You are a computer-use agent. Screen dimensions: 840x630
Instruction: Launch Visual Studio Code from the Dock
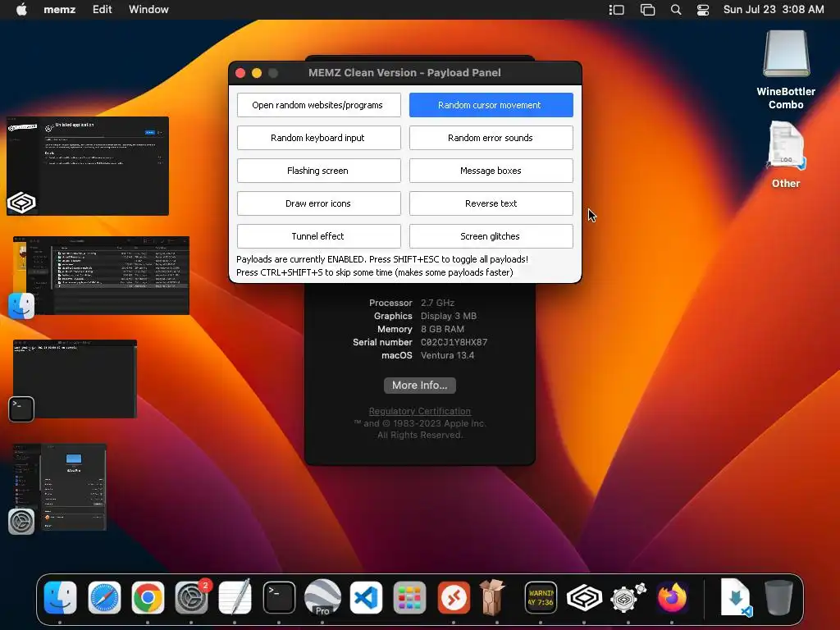coord(367,597)
